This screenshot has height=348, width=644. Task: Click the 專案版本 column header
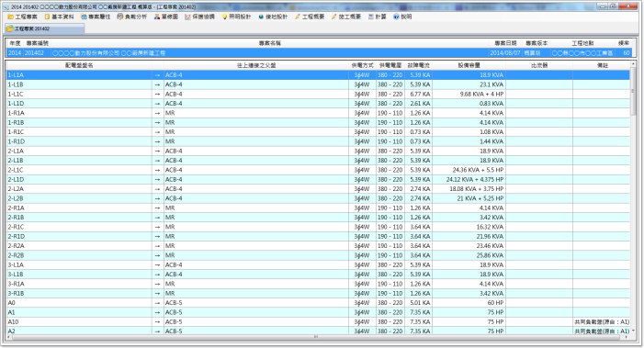click(537, 43)
